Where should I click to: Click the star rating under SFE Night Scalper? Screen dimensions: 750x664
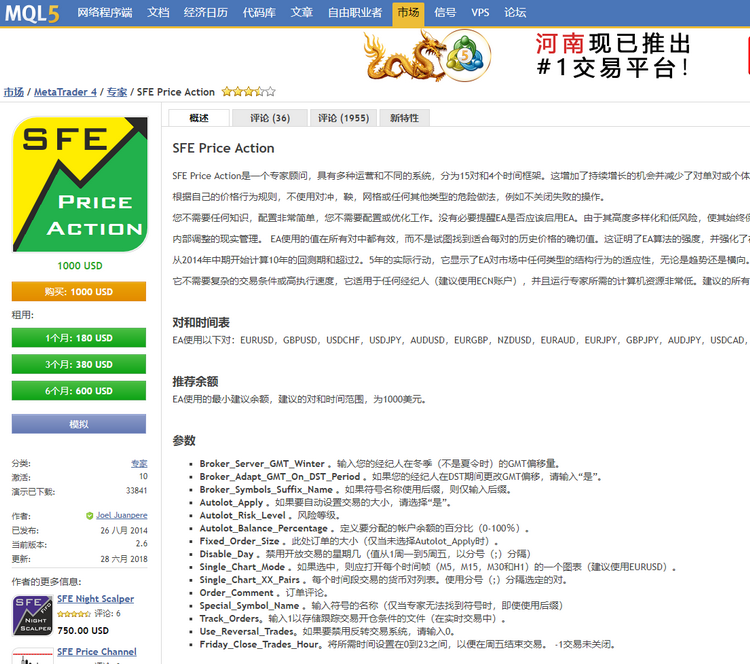(x=74, y=614)
